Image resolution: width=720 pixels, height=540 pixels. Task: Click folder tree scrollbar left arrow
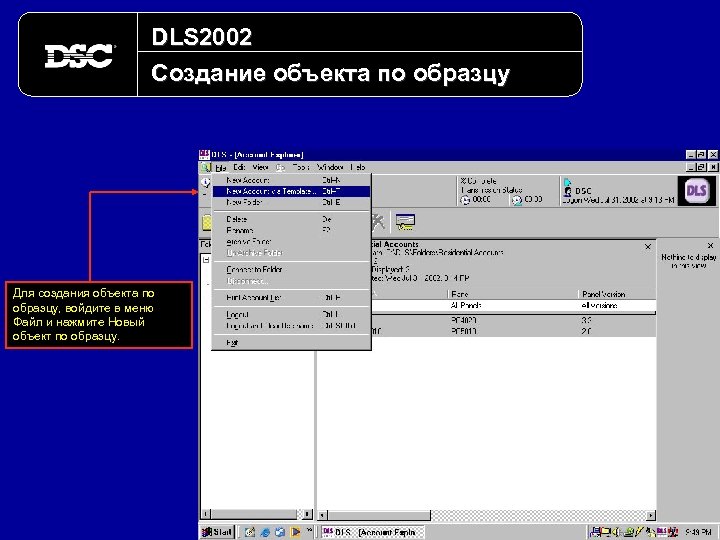coord(206,514)
